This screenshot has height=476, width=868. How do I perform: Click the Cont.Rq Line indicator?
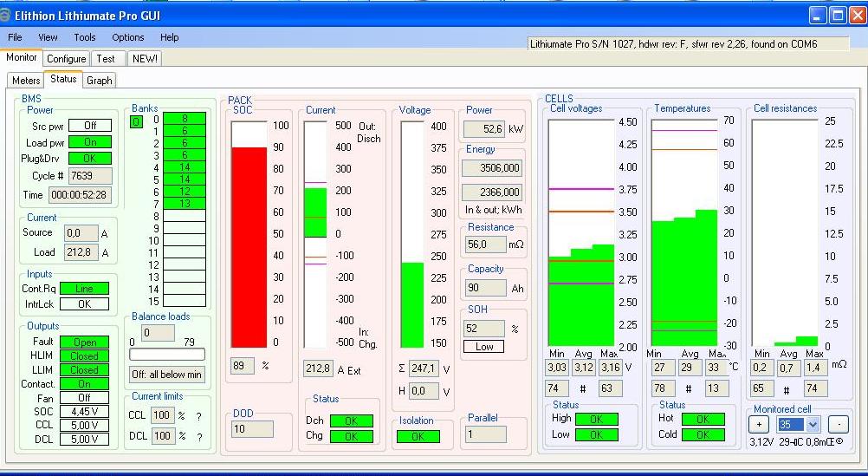coord(84,289)
